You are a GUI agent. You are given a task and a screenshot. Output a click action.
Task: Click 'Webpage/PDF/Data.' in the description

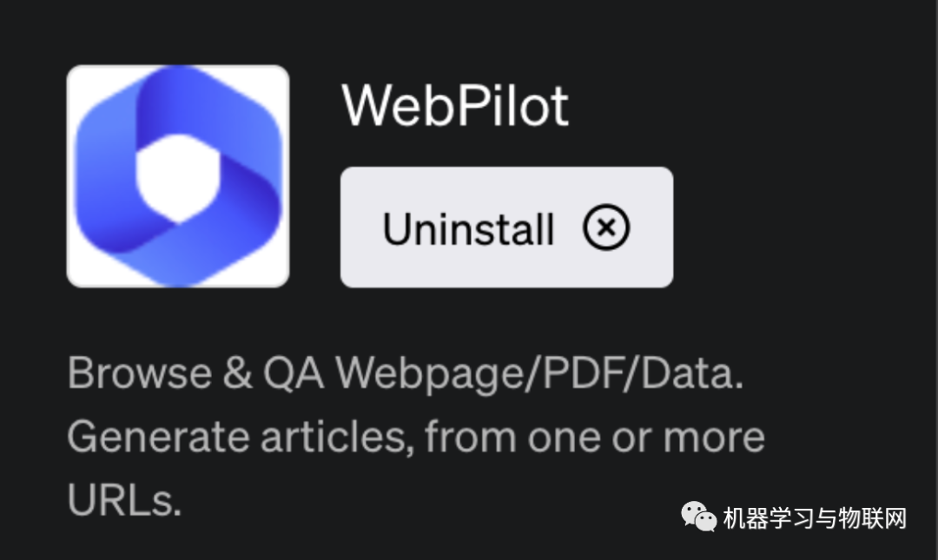point(539,373)
